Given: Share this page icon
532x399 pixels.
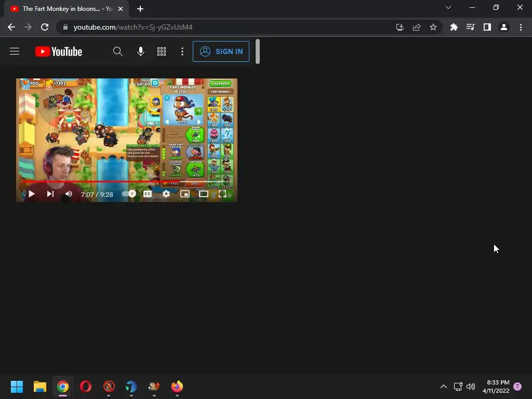Looking at the screenshot, I should [x=417, y=27].
